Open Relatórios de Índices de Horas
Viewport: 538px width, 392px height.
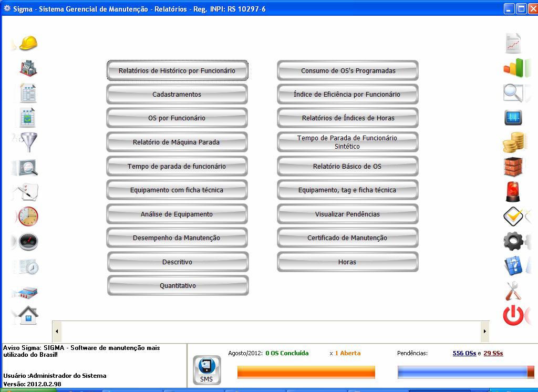click(348, 118)
